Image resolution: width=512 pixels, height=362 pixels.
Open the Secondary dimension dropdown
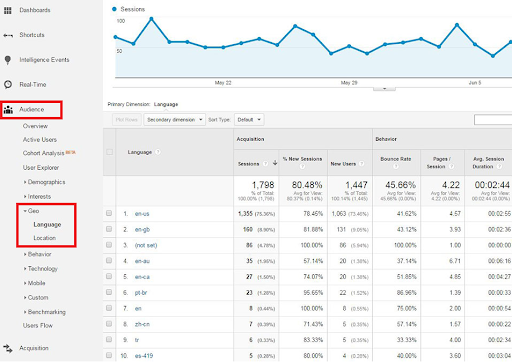click(x=174, y=120)
